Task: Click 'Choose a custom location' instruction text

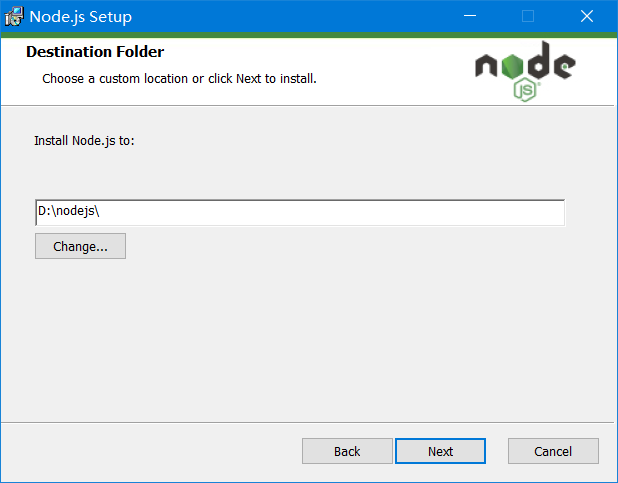Action: pyautogui.click(x=179, y=78)
